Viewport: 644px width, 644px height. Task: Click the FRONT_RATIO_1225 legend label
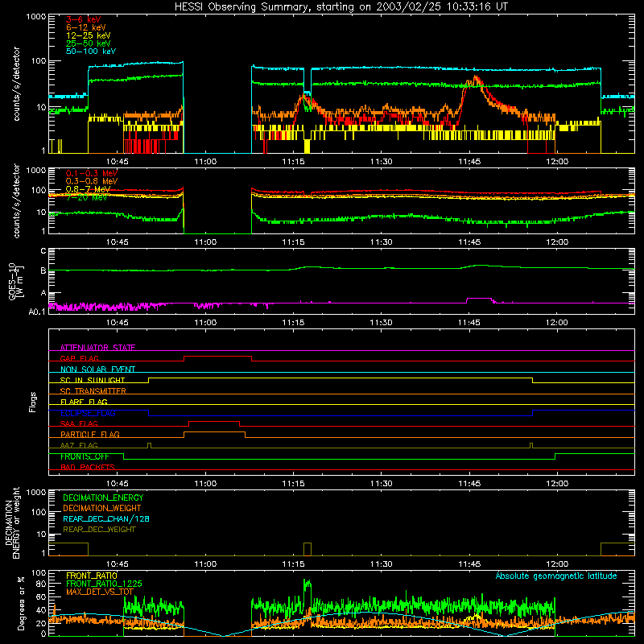point(104,584)
